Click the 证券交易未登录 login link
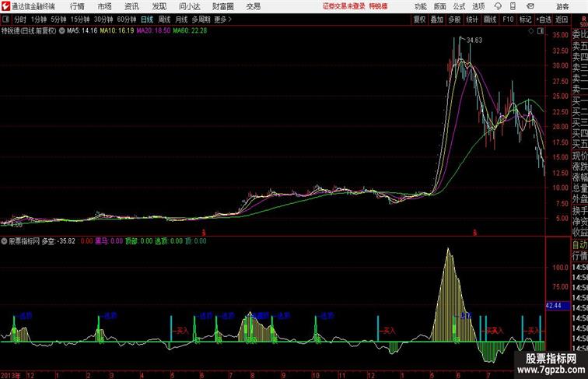Viewport: 588px width, 379px height. [x=344, y=6]
